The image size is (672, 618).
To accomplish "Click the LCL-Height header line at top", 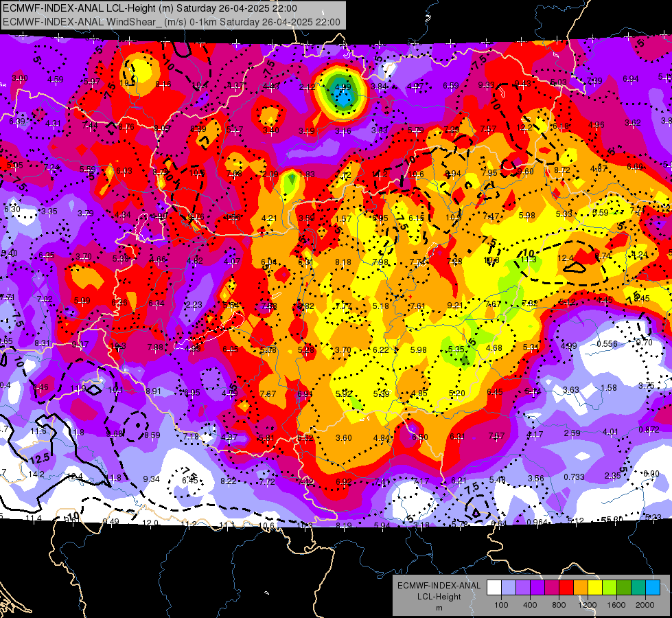I will [150, 8].
